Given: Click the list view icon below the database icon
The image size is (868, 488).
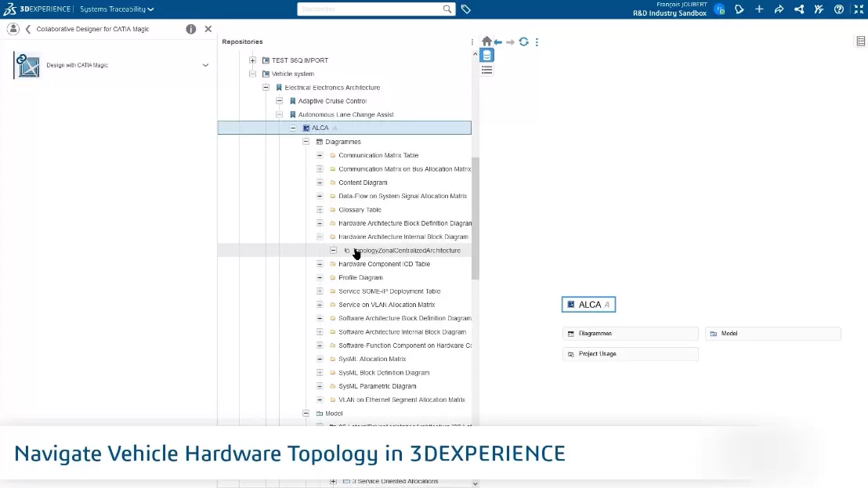Looking at the screenshot, I should tap(486, 70).
